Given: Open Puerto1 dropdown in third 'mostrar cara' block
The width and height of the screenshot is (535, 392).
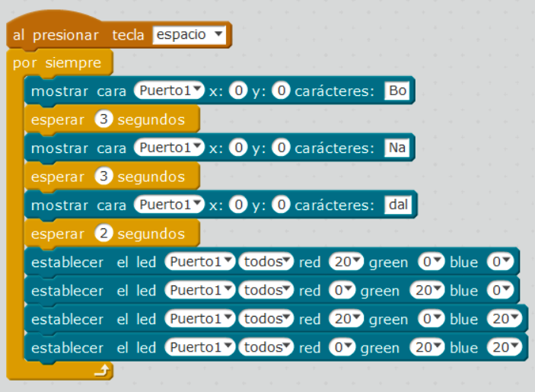Looking at the screenshot, I should click(x=169, y=205).
